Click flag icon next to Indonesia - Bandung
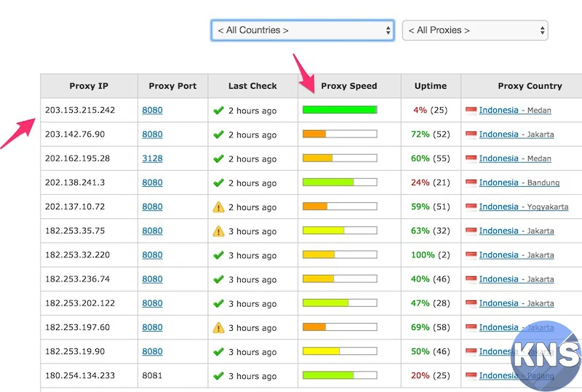 (471, 183)
